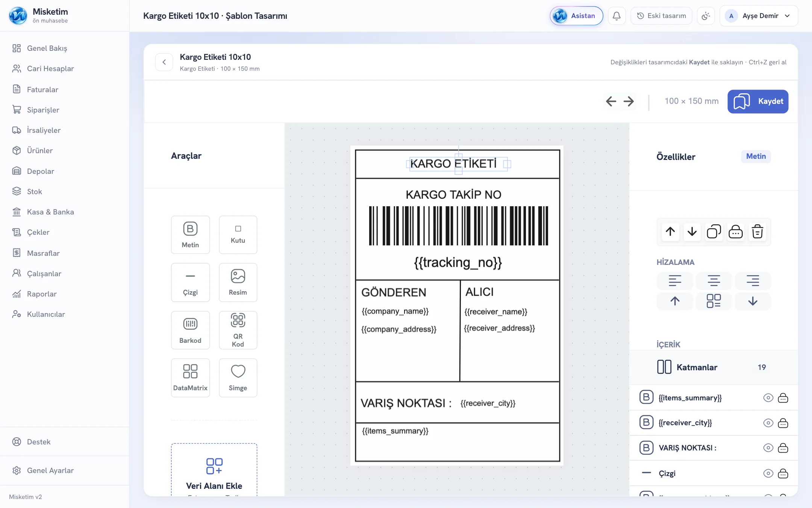Save the template with Kaydet
Image resolution: width=812 pixels, height=508 pixels.
[758, 101]
